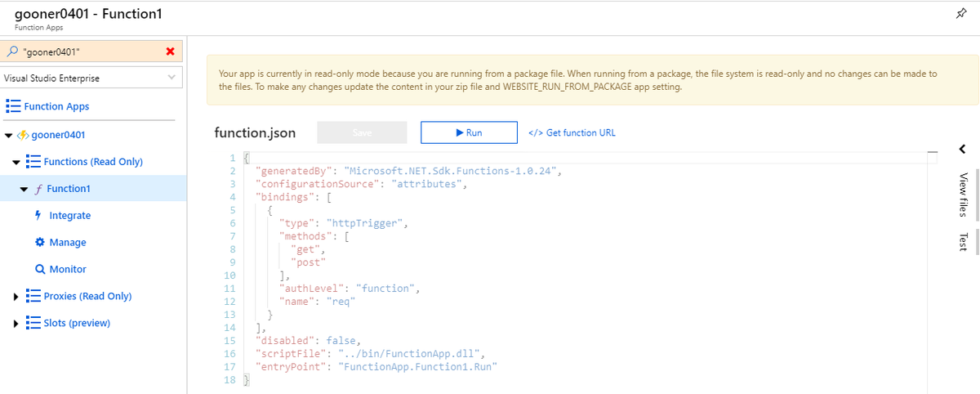Click the gooner0401 search field
Screen dimensions: 980x394
point(90,51)
